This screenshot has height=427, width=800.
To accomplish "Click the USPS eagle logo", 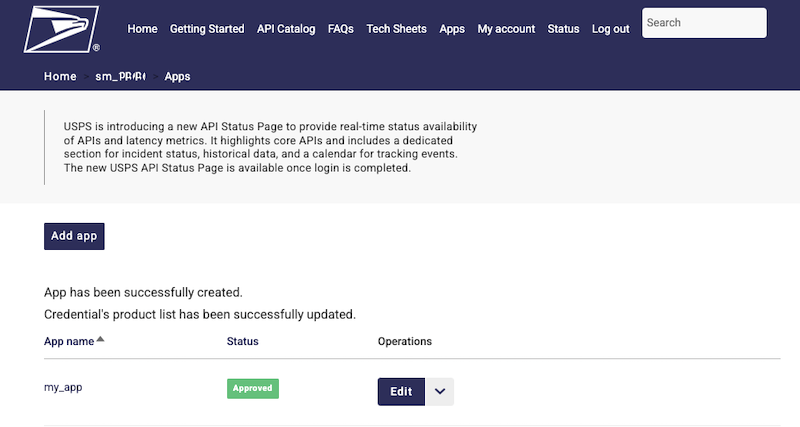I will point(62,29).
